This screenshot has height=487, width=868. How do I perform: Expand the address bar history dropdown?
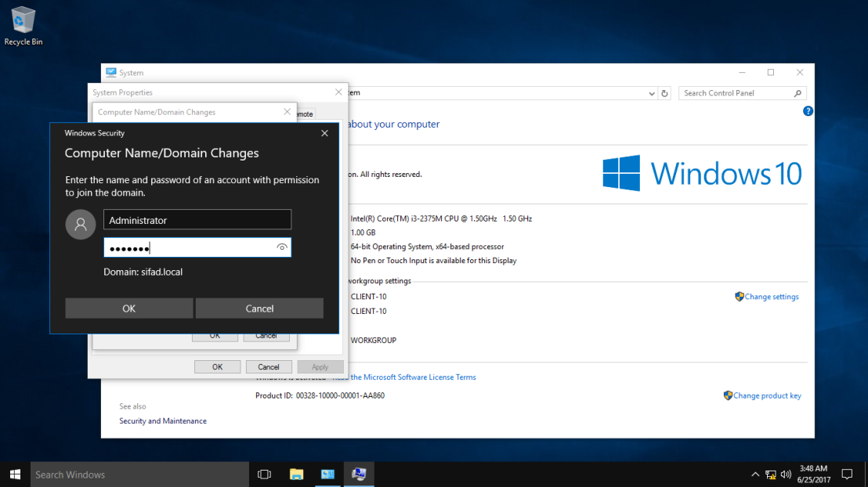(652, 93)
